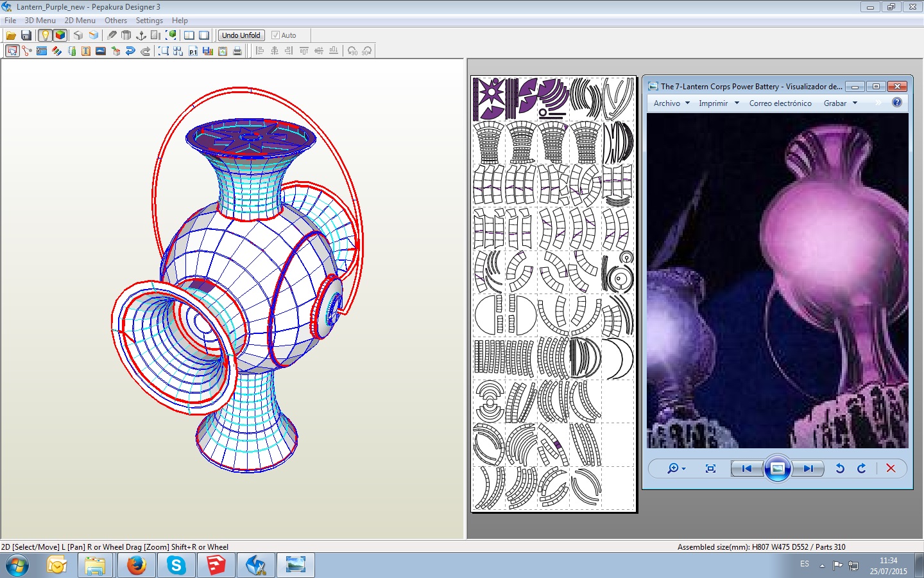Click the P.1 page settings icon
The width and height of the screenshot is (924, 578).
click(x=193, y=51)
